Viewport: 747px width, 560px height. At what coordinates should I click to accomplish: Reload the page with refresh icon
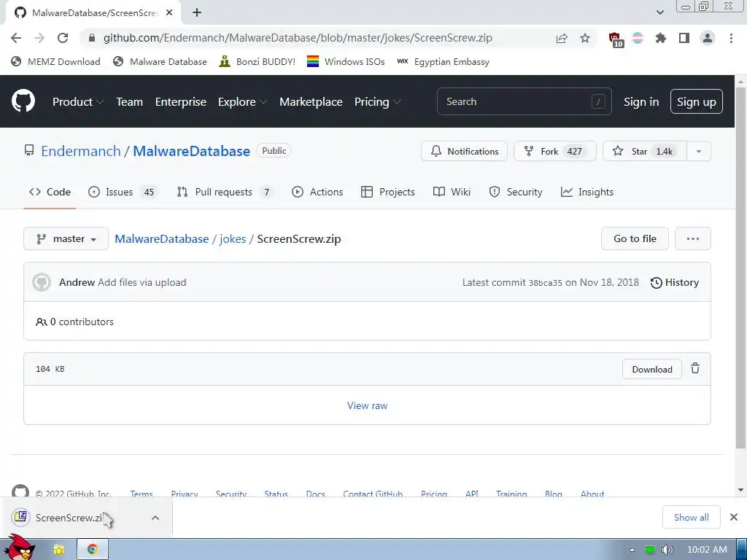[63, 38]
